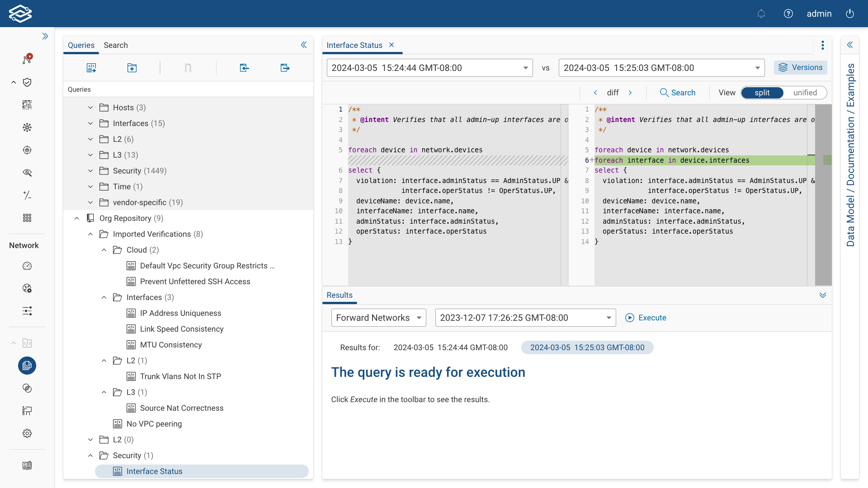The height and width of the screenshot is (488, 868).
Task: Collapse the Queries panel with double chevron
Action: pos(304,45)
